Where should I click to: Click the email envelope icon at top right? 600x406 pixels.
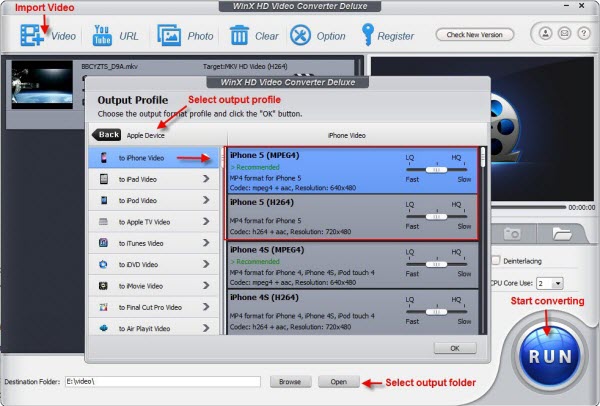[x=564, y=34]
